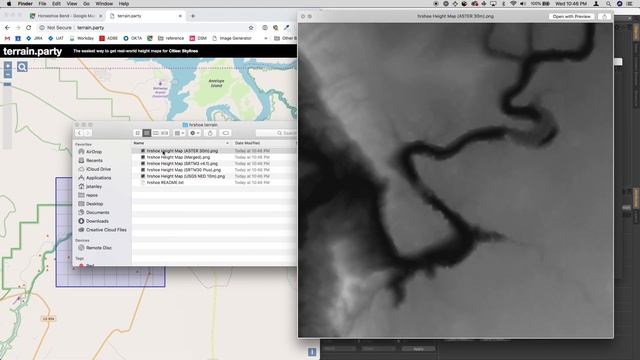Image resolution: width=640 pixels, height=360 pixels.
Task: Open the UAT bookmark
Action: click(56, 38)
